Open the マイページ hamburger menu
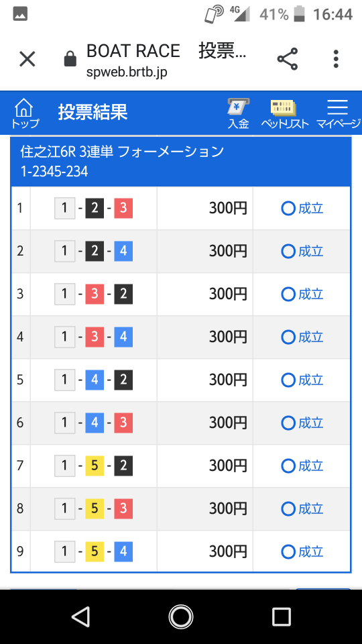362x644 pixels. [338, 113]
